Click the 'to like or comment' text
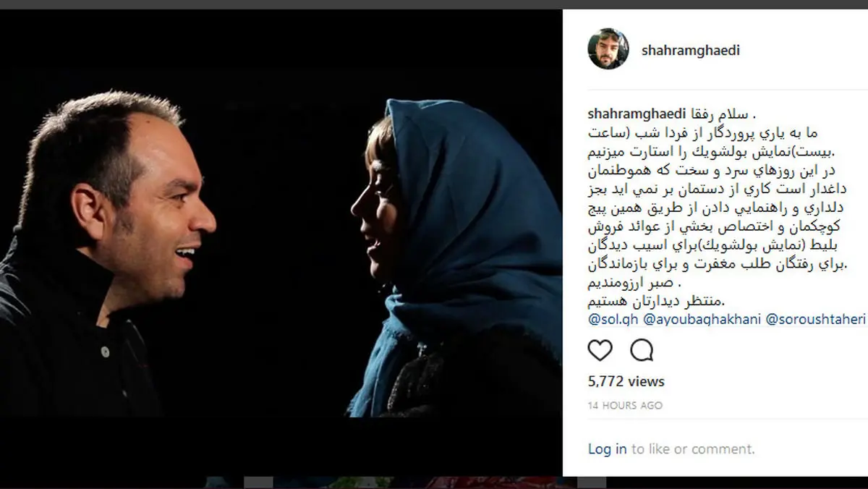The width and height of the screenshot is (868, 489). tap(693, 449)
